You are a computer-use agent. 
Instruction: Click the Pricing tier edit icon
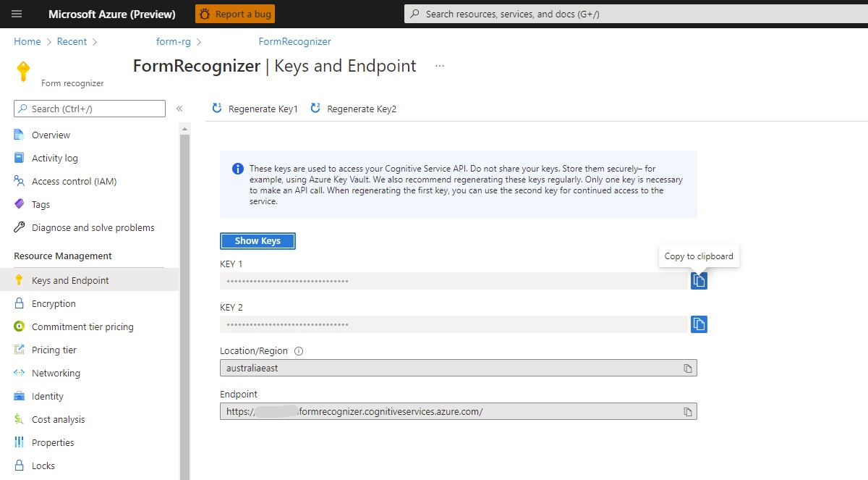coord(20,350)
